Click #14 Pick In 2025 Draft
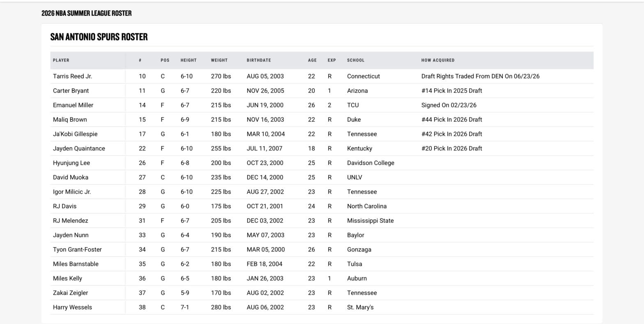Screen dimensions: 644x324 coord(452,91)
